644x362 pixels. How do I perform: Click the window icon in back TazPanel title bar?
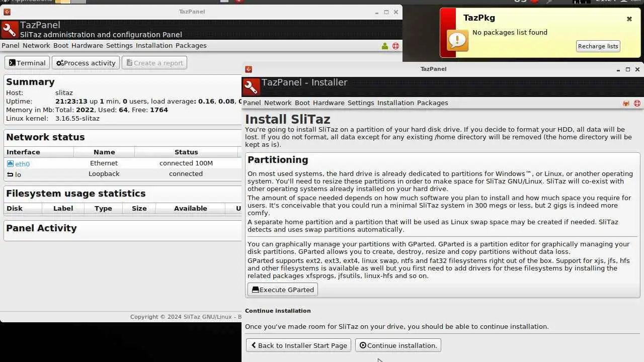7,12
